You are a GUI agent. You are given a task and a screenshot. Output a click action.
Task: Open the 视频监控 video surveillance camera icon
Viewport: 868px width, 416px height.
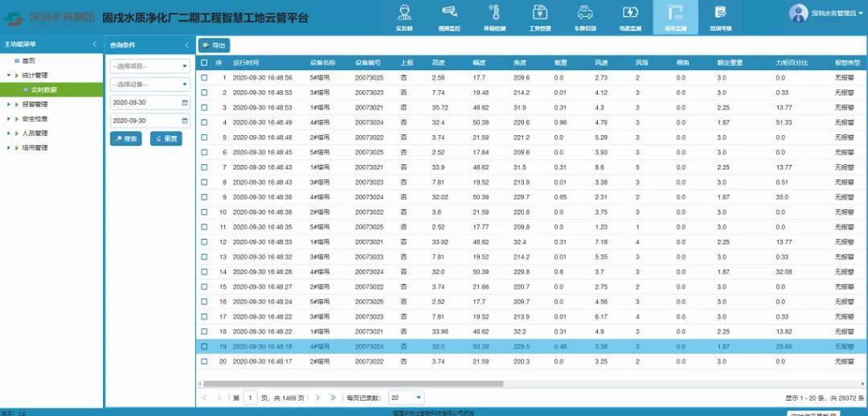point(450,13)
